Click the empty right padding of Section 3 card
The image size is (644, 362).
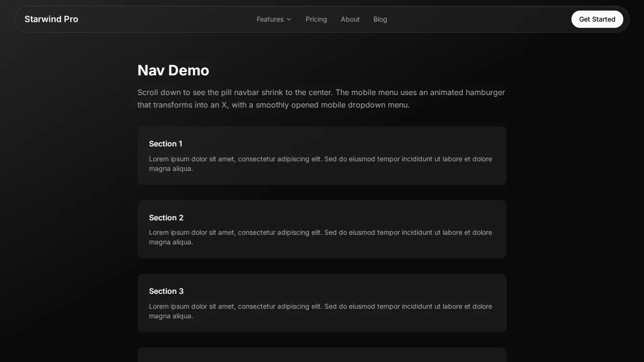click(x=500, y=291)
